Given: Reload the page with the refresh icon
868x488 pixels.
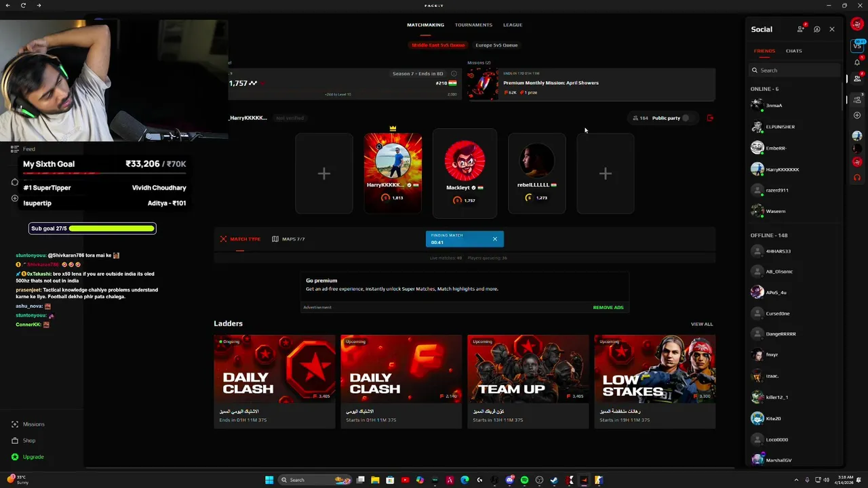Looking at the screenshot, I should (x=23, y=5).
